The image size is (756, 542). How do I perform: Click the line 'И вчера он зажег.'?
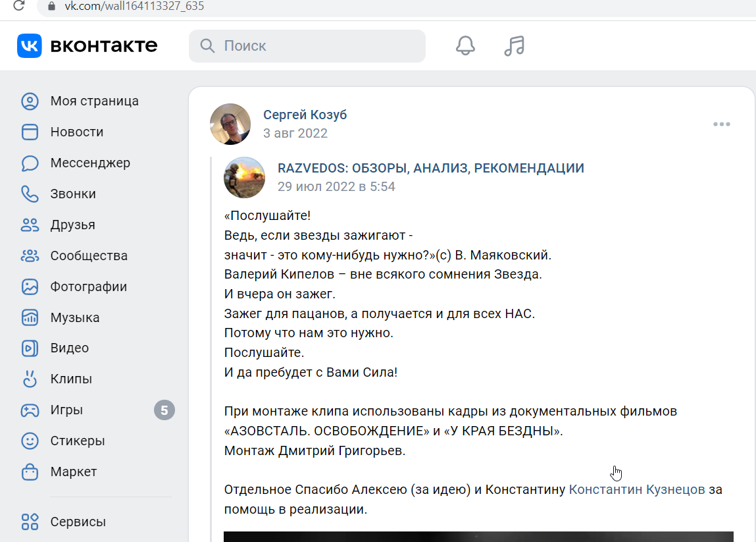tap(280, 294)
